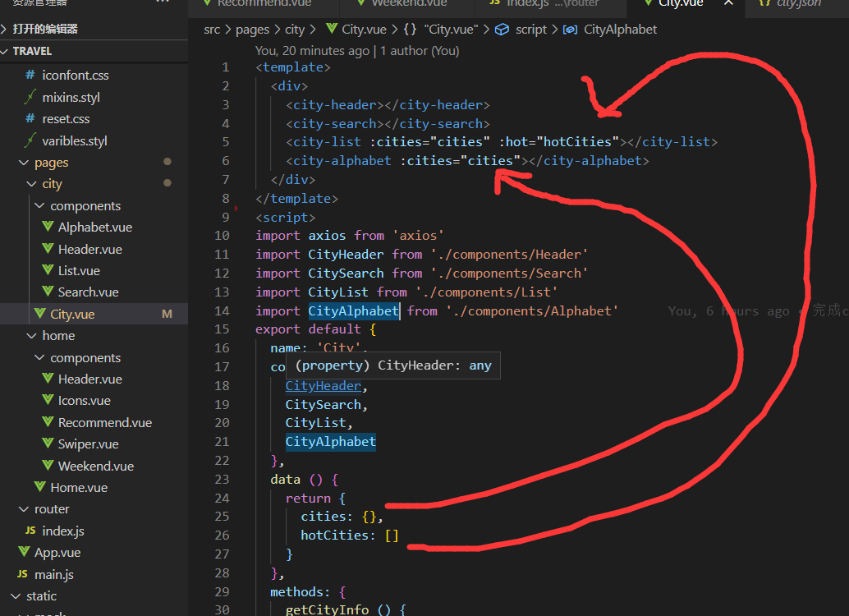Viewport: 849px width, 616px height.
Task: Click the script breadcrumb segment
Action: pyautogui.click(x=531, y=30)
